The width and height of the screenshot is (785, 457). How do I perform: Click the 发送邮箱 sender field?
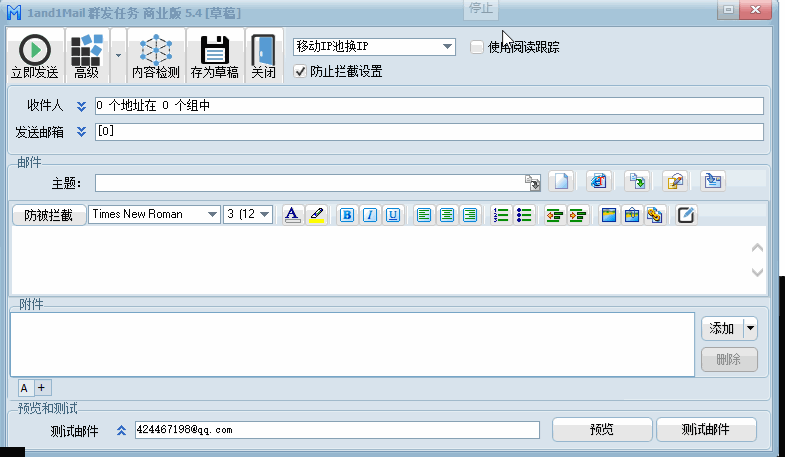point(429,132)
